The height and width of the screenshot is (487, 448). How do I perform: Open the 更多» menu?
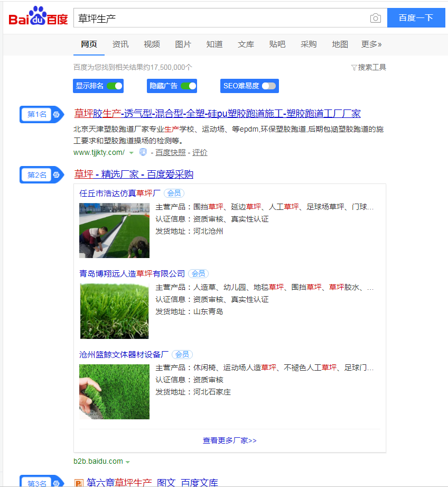click(371, 44)
